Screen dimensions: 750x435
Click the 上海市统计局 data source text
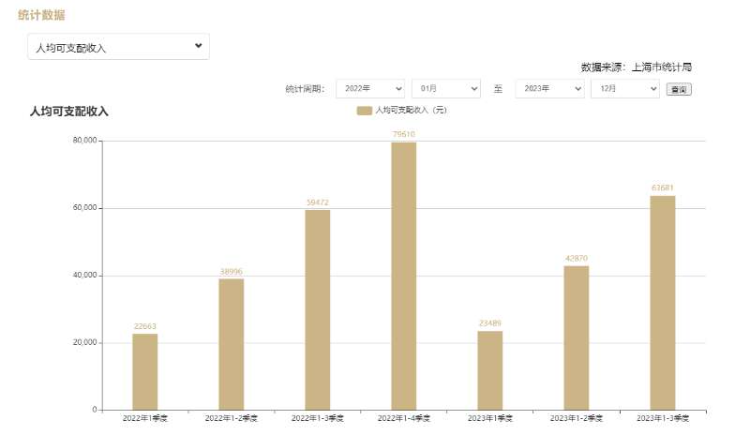(662, 67)
